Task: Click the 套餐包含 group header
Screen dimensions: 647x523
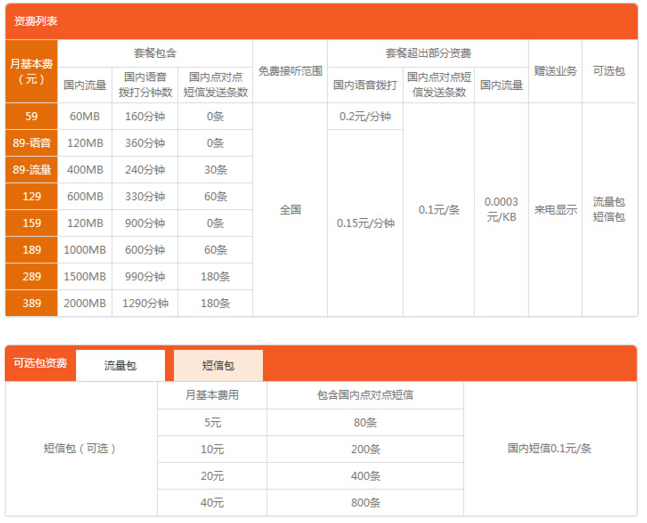Action: (155, 53)
